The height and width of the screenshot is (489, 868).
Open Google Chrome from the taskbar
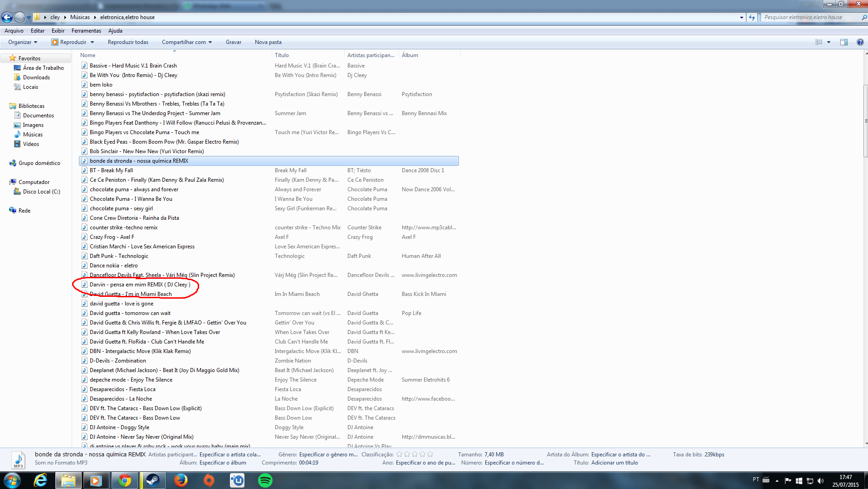click(124, 480)
